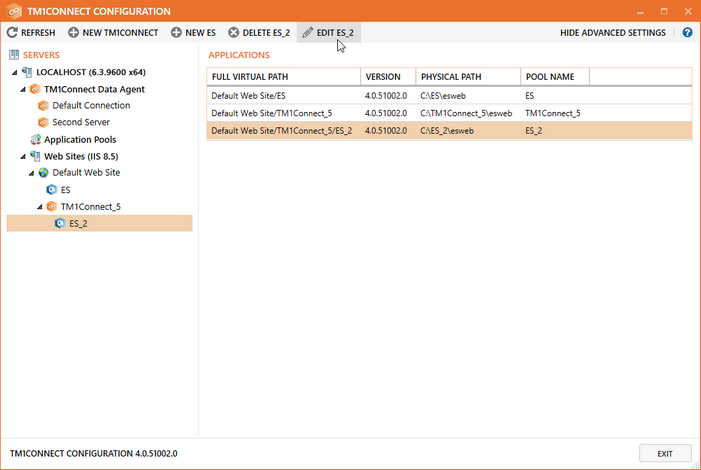Select the LOCALHOST (6.3.9600 x64) label
The height and width of the screenshot is (470, 701).
click(x=91, y=72)
